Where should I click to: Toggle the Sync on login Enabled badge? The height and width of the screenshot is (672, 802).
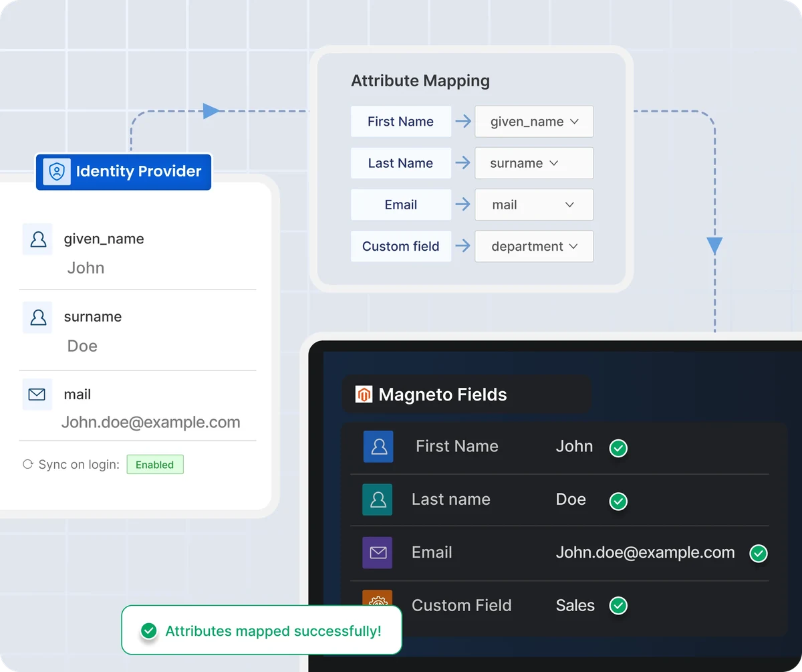pos(155,465)
